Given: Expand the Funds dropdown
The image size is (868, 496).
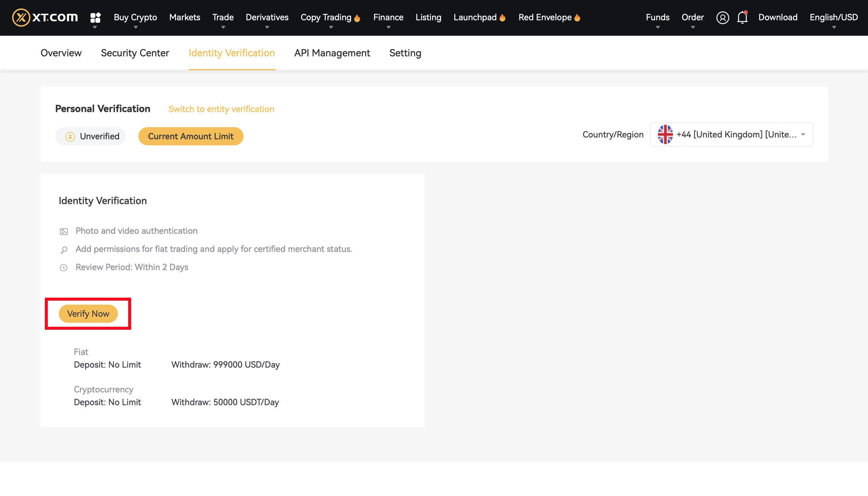Looking at the screenshot, I should pos(657,17).
